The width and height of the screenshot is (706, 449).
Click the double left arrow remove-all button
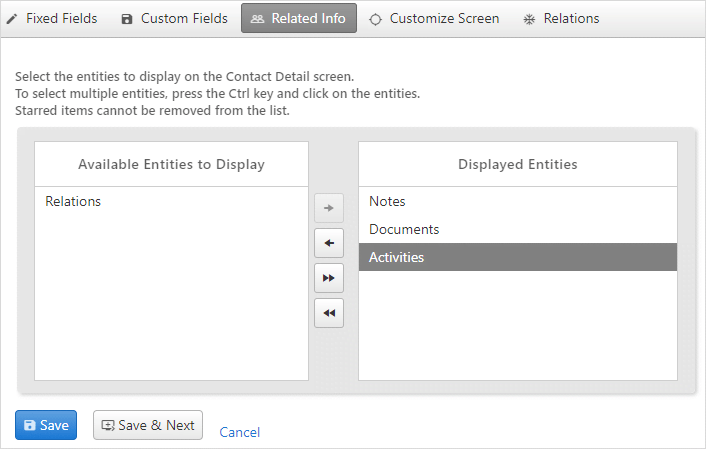tap(329, 313)
